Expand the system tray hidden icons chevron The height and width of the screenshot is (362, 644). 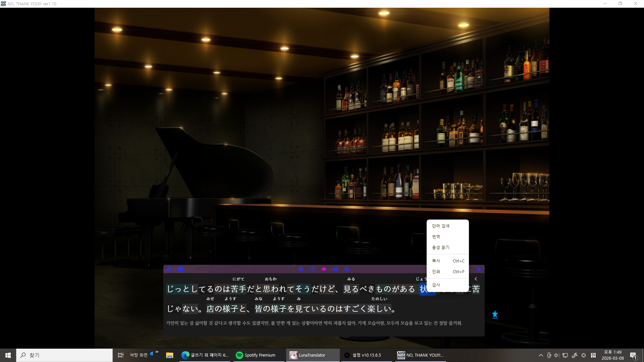[541, 355]
